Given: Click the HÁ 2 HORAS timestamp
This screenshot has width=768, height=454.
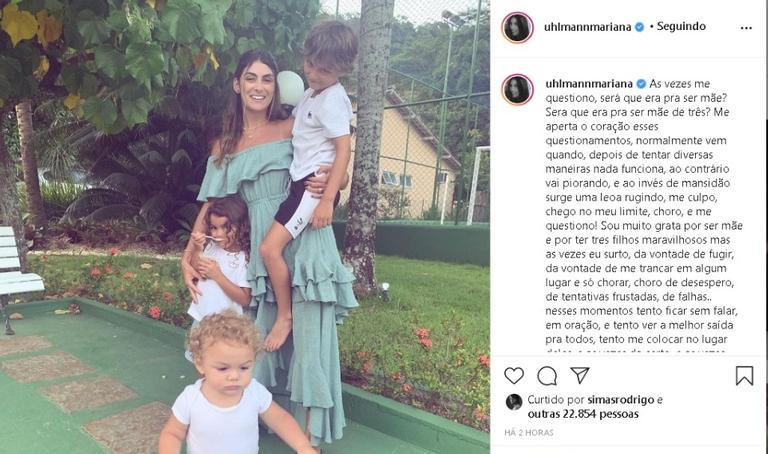Looking at the screenshot, I should (529, 432).
